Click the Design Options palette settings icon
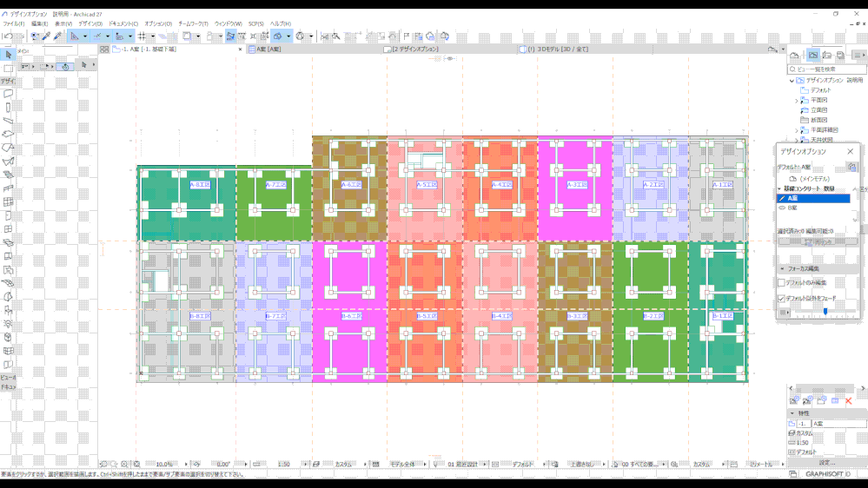868x488 pixels. pos(852,167)
